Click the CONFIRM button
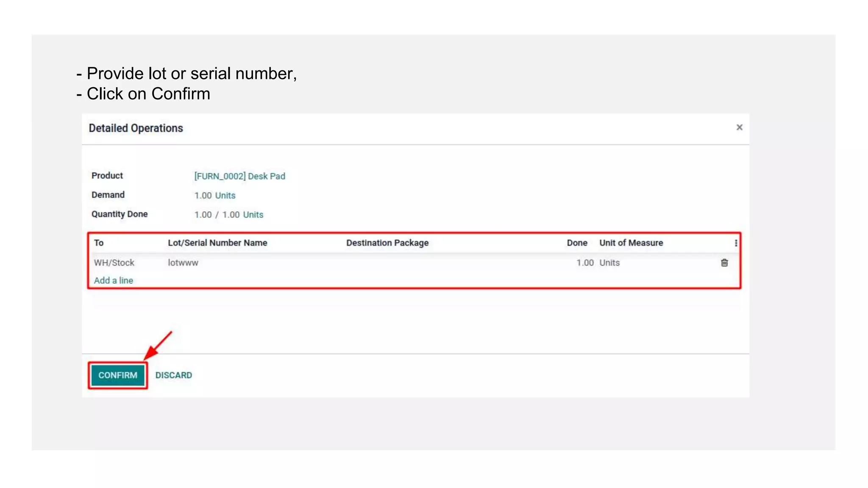Image resolution: width=868 pixels, height=488 pixels. [x=118, y=375]
